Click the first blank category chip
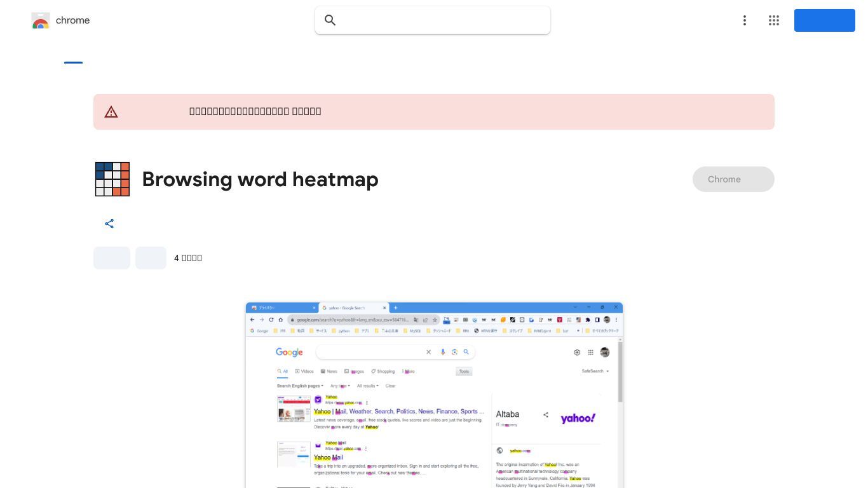 [112, 258]
